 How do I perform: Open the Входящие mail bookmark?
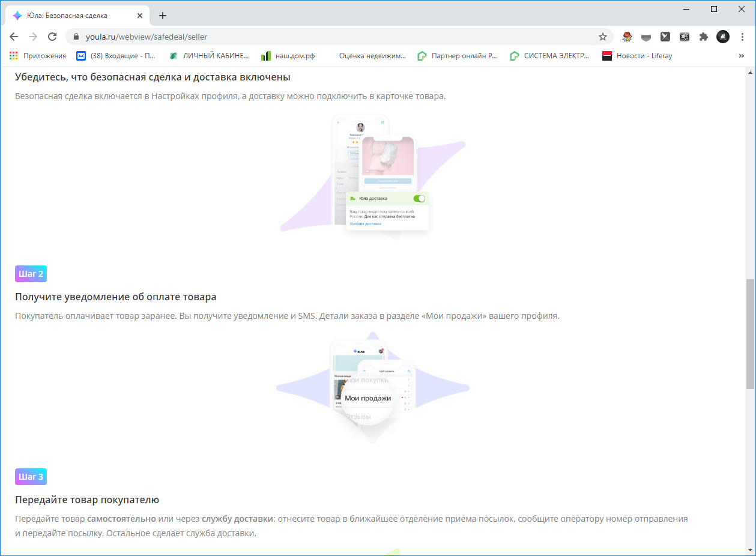coord(116,56)
